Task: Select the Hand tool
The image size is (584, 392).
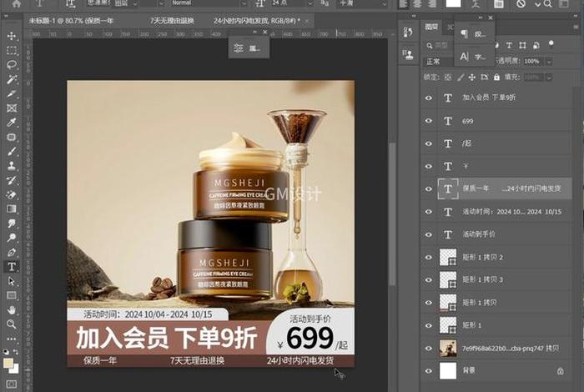Action: point(12,309)
